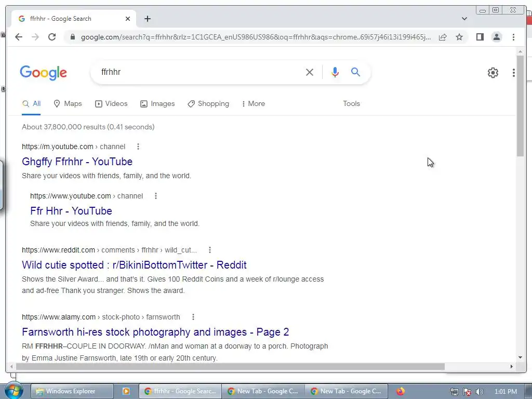Click the vertical scrollbar thumb
This screenshot has height=399, width=532.
coord(520,106)
